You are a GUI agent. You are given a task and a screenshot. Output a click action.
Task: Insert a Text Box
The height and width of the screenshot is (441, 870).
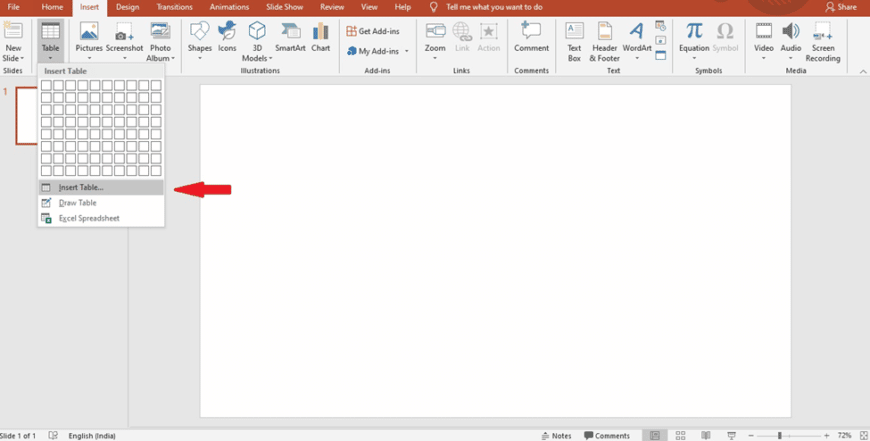point(574,38)
